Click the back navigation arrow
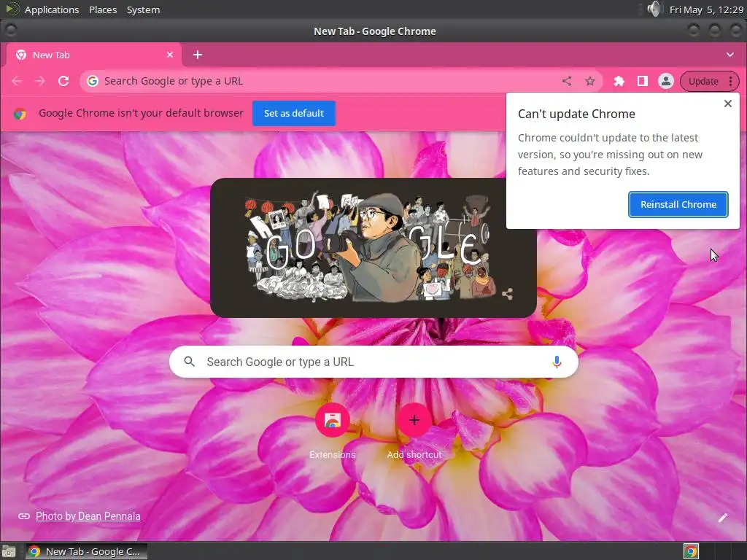 pos(18,81)
